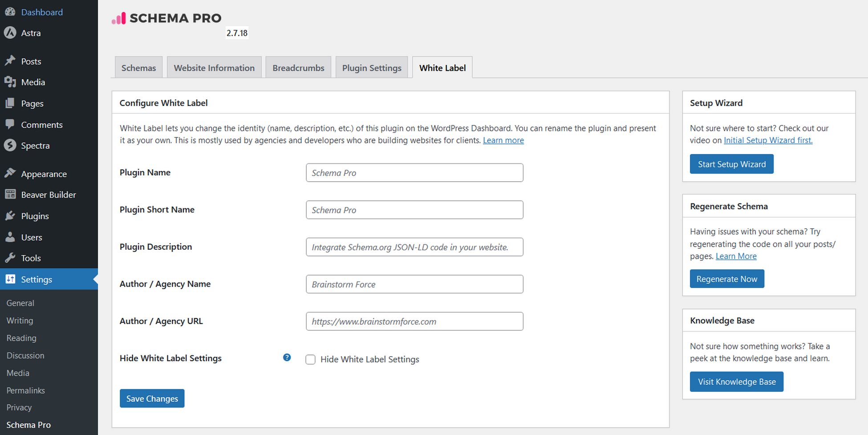Enable Hide White Label Settings checkbox
Viewport: 868px width, 435px height.
tap(310, 359)
